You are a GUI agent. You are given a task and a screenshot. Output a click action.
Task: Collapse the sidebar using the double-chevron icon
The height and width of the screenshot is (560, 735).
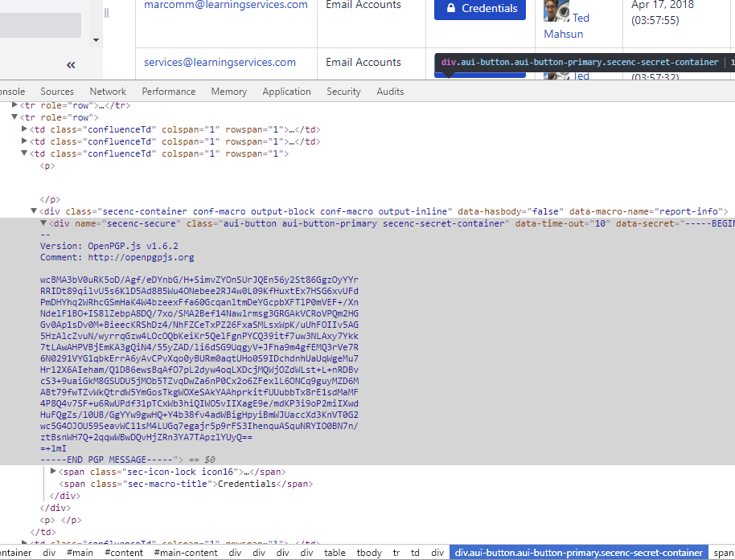coord(70,64)
